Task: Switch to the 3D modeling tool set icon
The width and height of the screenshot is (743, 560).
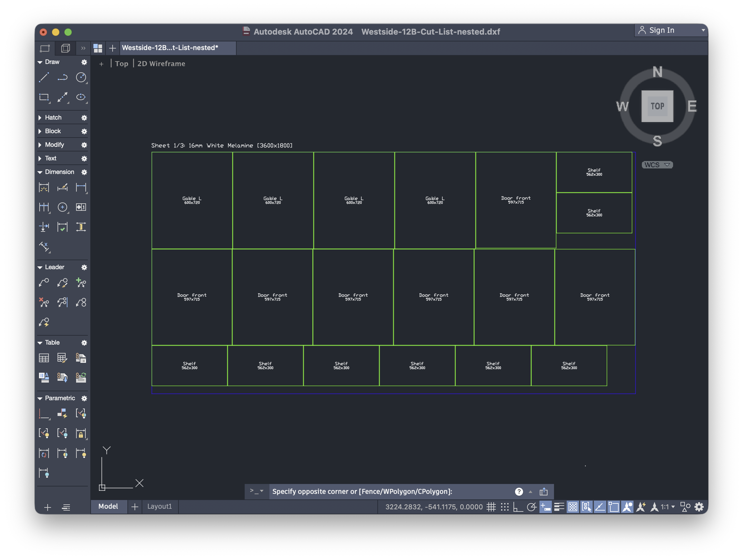Action: (x=66, y=48)
